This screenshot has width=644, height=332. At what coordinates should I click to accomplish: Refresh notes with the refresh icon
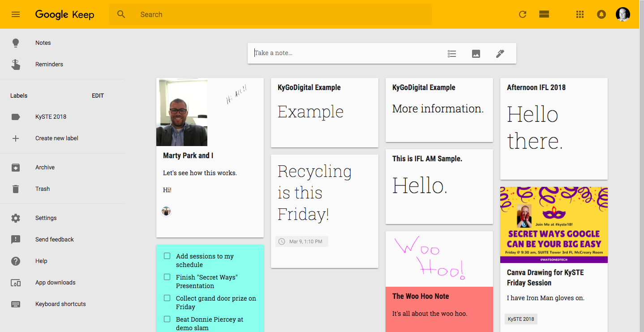point(523,14)
